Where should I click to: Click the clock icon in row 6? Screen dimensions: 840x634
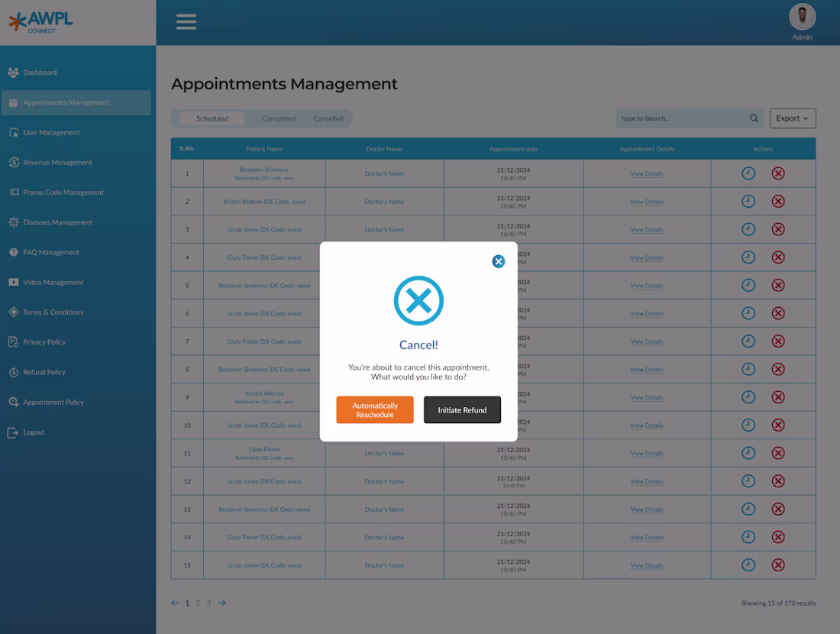(x=748, y=313)
